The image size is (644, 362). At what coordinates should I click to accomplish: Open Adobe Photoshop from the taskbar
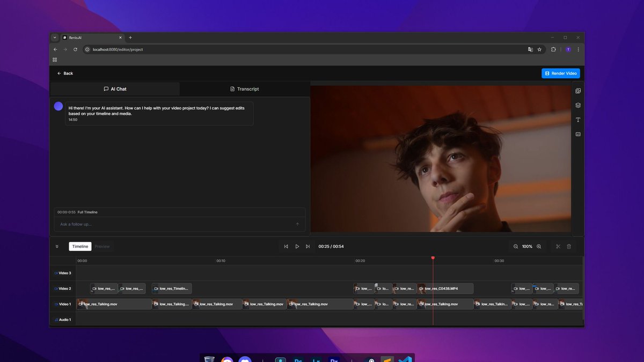[298, 360]
